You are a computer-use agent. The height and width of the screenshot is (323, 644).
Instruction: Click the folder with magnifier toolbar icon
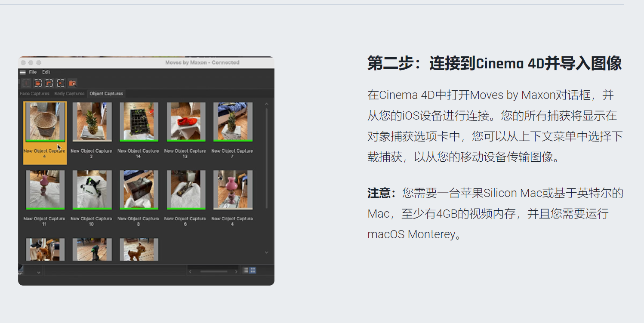[72, 83]
